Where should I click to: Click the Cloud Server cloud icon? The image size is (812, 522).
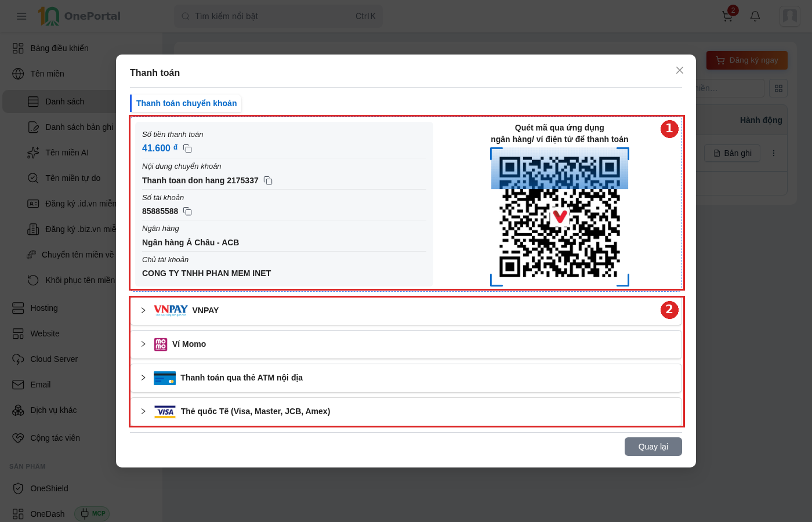[18, 359]
